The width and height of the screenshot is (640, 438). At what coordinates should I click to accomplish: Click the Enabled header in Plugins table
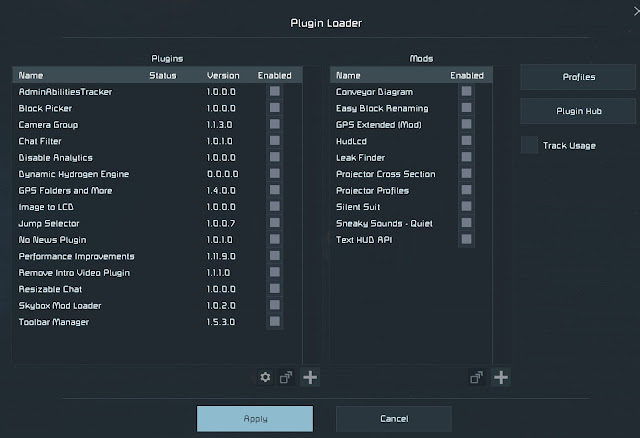[x=274, y=76]
